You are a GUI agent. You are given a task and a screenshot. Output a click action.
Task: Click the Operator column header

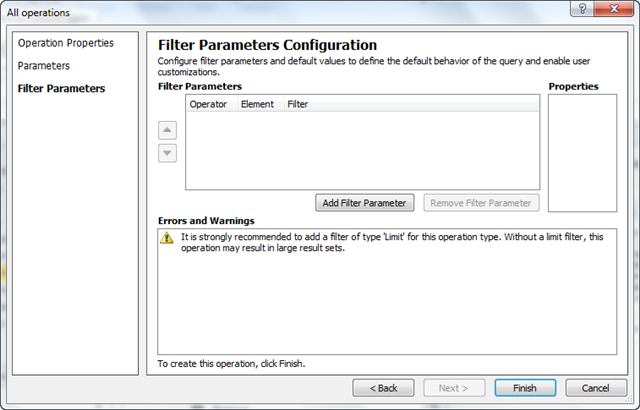coord(208,104)
